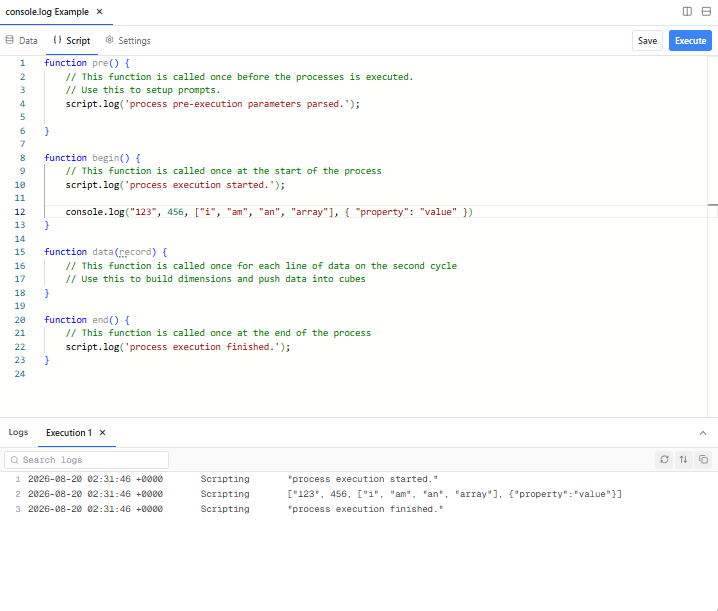Viewport: 718px width, 611px height.
Task: Click the editor vertical scrollbar marker
Action: [713, 205]
